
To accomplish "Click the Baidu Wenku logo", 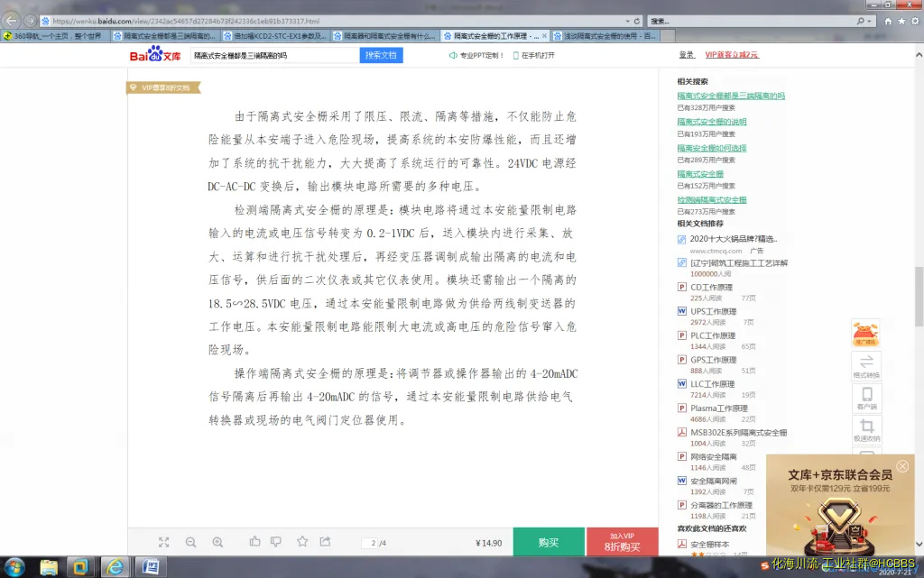I will pos(155,54).
